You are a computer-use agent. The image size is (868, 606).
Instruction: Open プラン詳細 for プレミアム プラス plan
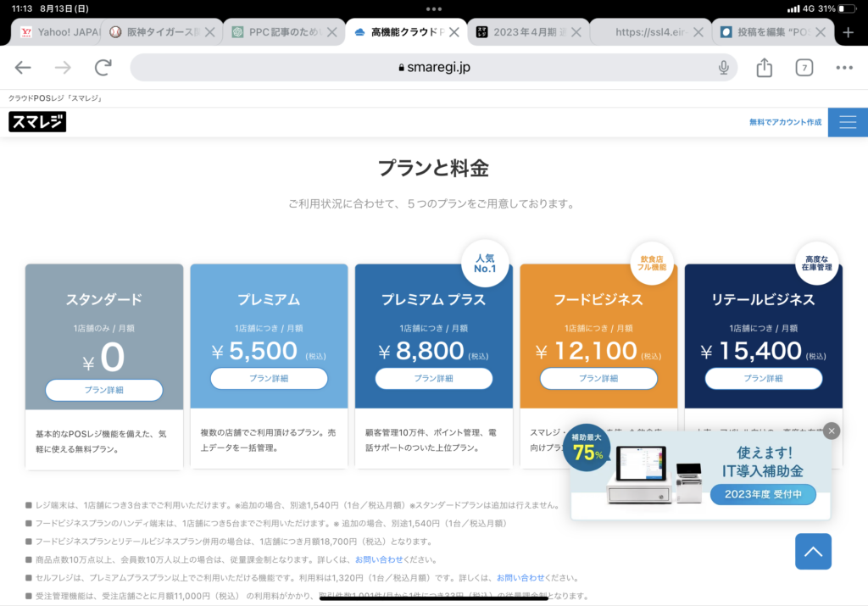pos(434,378)
